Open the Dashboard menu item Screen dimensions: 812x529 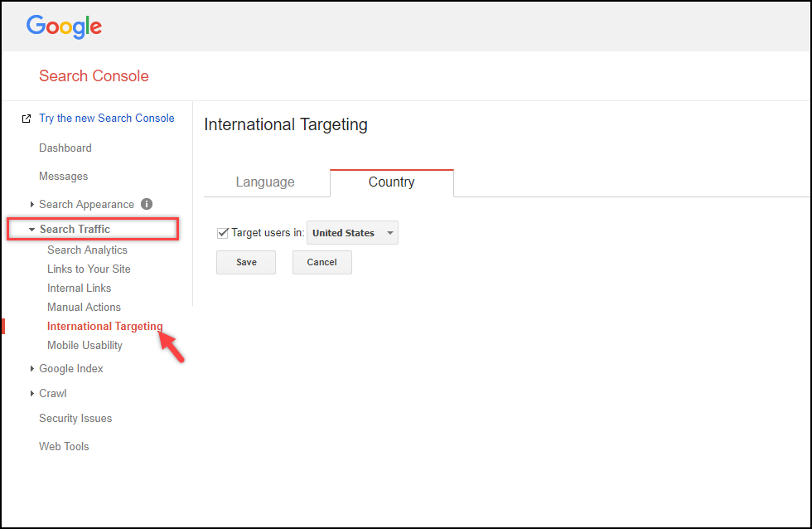point(65,148)
